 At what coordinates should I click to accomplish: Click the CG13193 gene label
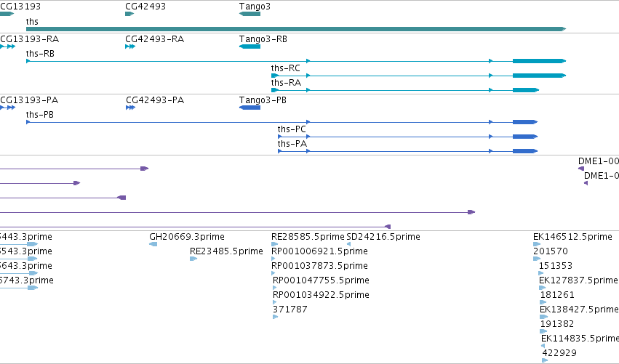pyautogui.click(x=20, y=7)
